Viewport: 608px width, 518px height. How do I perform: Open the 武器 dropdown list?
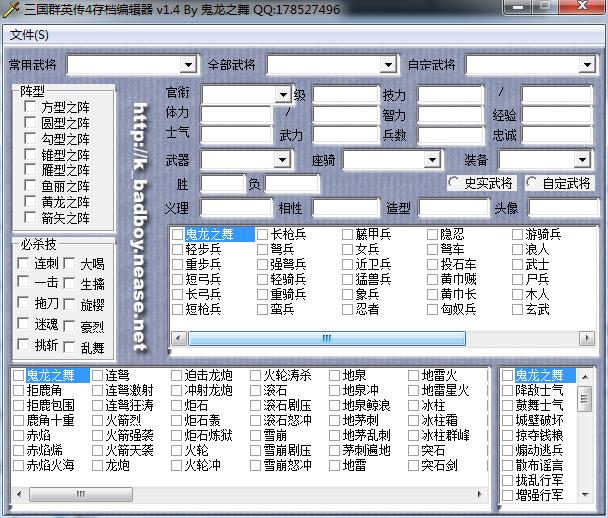(x=282, y=159)
